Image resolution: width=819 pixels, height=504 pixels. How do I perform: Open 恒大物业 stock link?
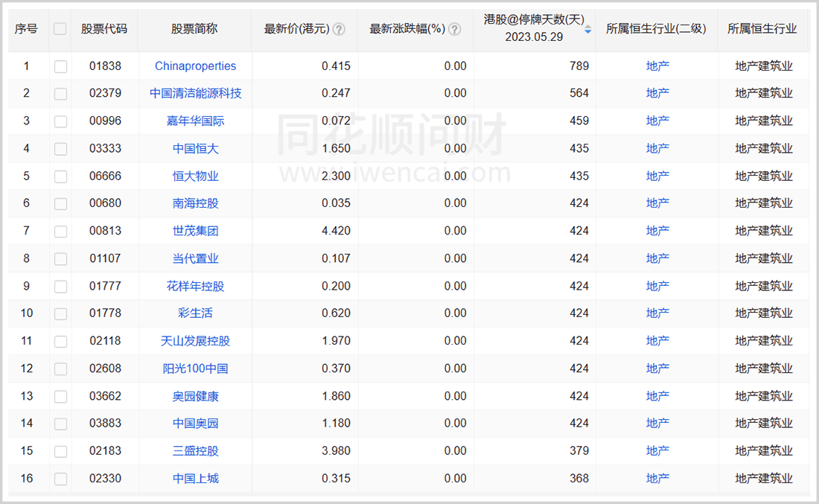(195, 176)
